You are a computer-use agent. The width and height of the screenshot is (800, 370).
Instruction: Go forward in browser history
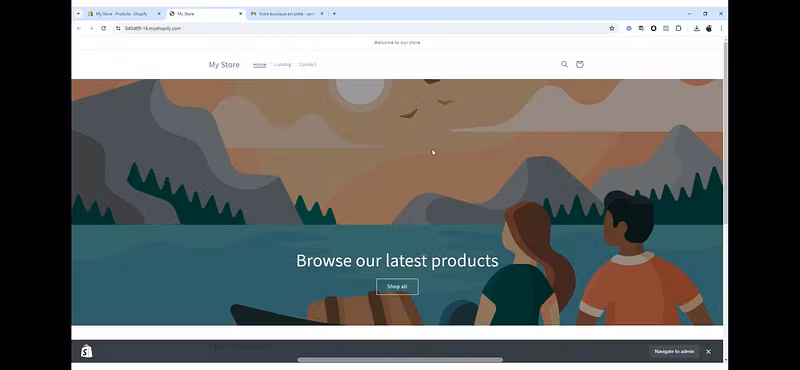pyautogui.click(x=91, y=29)
